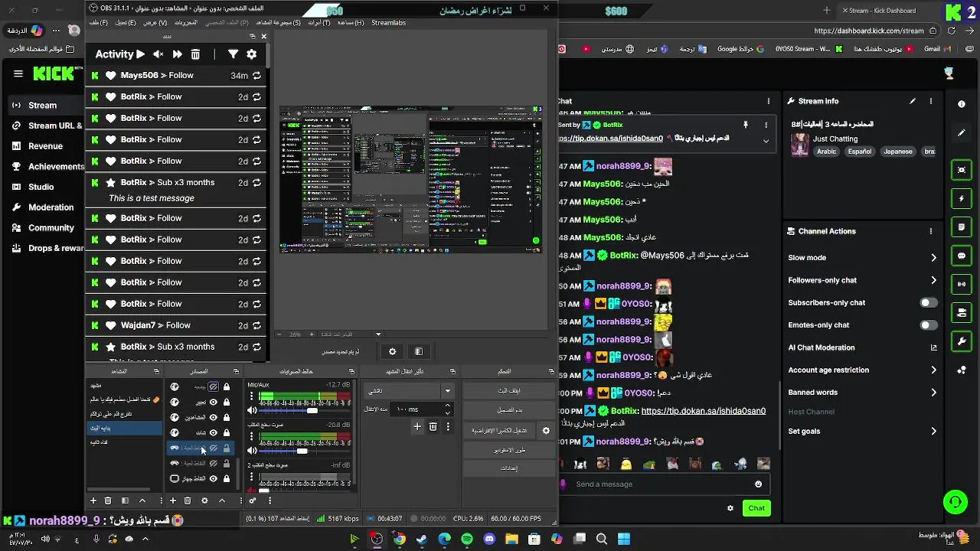The height and width of the screenshot is (551, 980).
Task: Add a new scene in scenes panel
Action: coord(93,500)
